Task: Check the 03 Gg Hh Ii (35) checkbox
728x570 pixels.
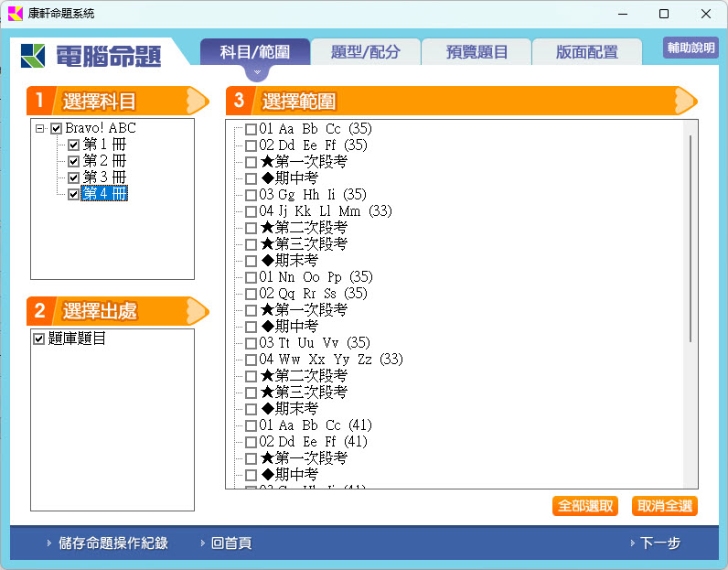Action: click(x=251, y=195)
